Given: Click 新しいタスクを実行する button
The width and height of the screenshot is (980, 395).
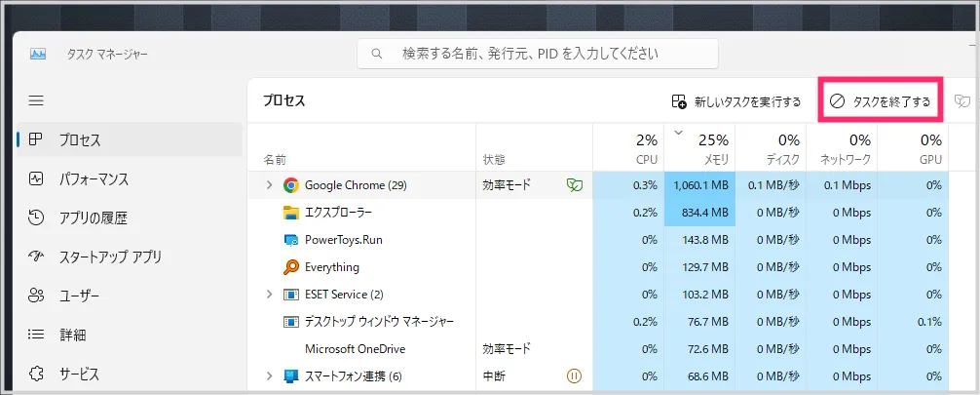Looking at the screenshot, I should click(736, 101).
